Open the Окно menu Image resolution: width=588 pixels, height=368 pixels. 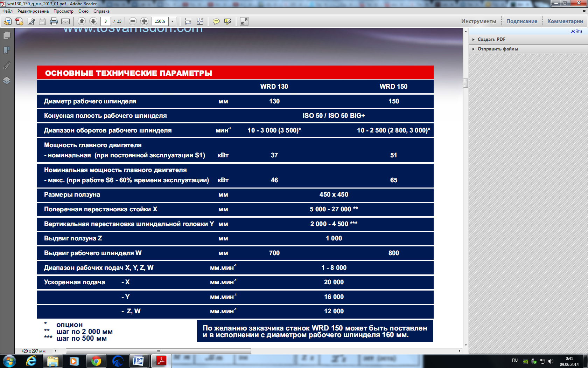point(83,11)
